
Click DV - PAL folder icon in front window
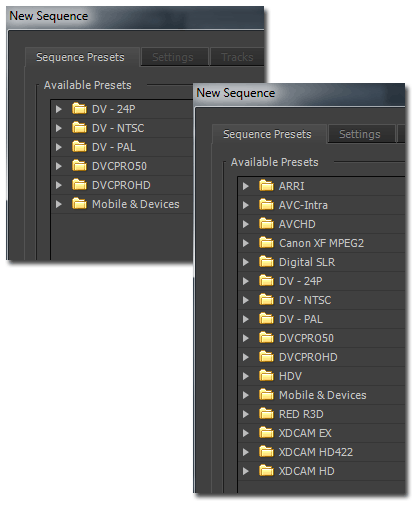(x=266, y=318)
